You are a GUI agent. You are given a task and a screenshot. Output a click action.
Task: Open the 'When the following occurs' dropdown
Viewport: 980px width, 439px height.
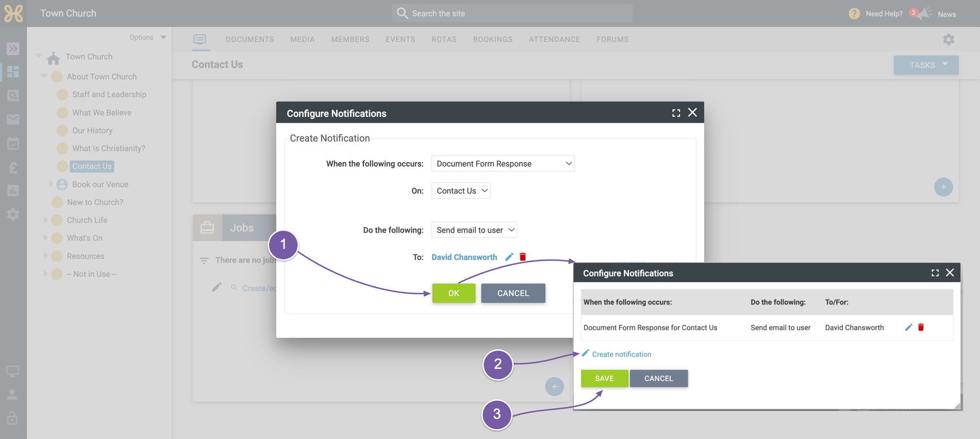pos(503,164)
